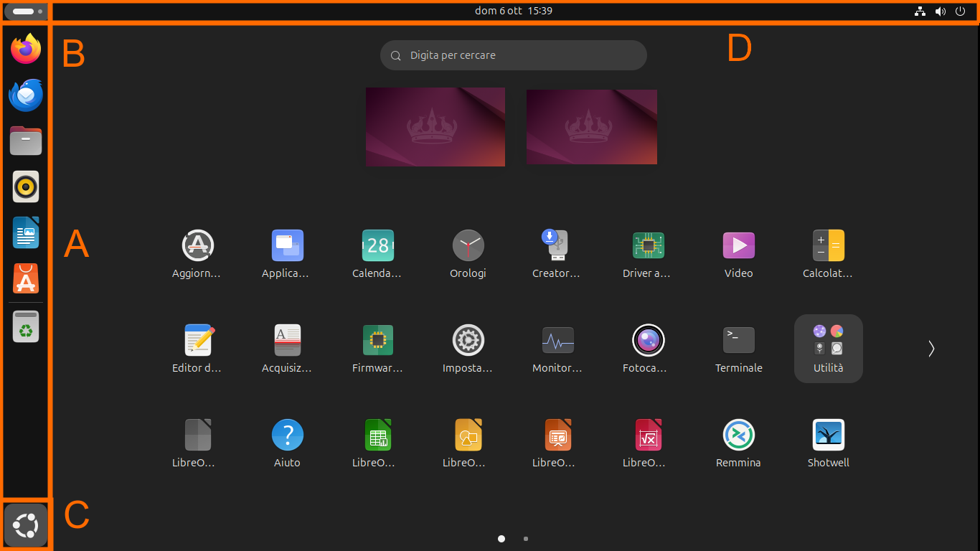Open system menu via power icon
Viewport: 980px width, 551px height.
click(960, 11)
